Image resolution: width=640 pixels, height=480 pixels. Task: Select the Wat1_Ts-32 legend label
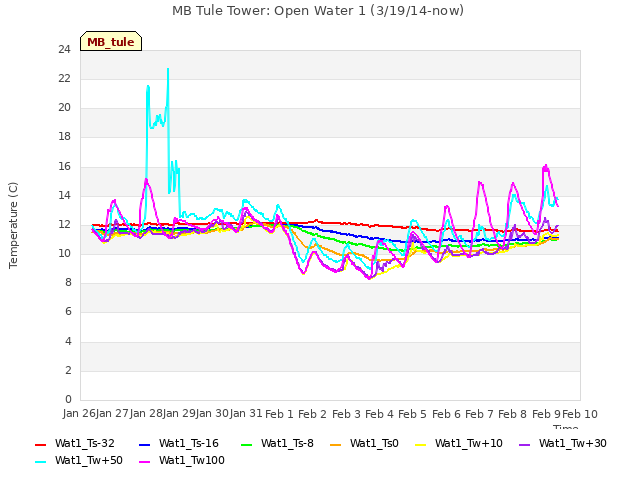pyautogui.click(x=85, y=443)
